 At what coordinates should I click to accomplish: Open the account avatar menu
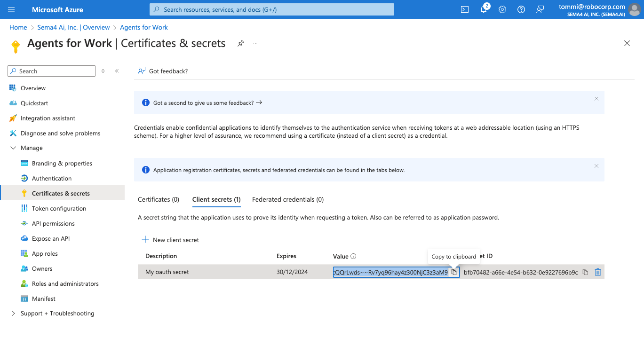pyautogui.click(x=635, y=9)
